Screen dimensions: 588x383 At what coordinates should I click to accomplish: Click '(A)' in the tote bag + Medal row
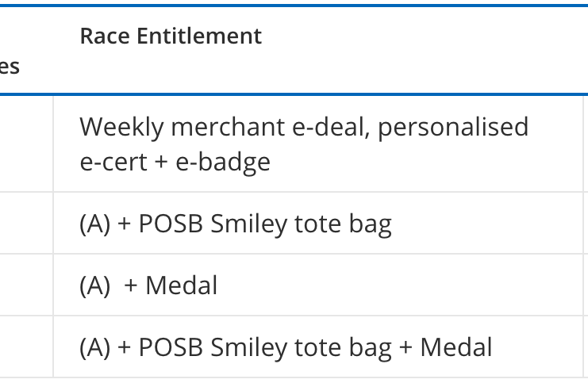pyautogui.click(x=95, y=347)
